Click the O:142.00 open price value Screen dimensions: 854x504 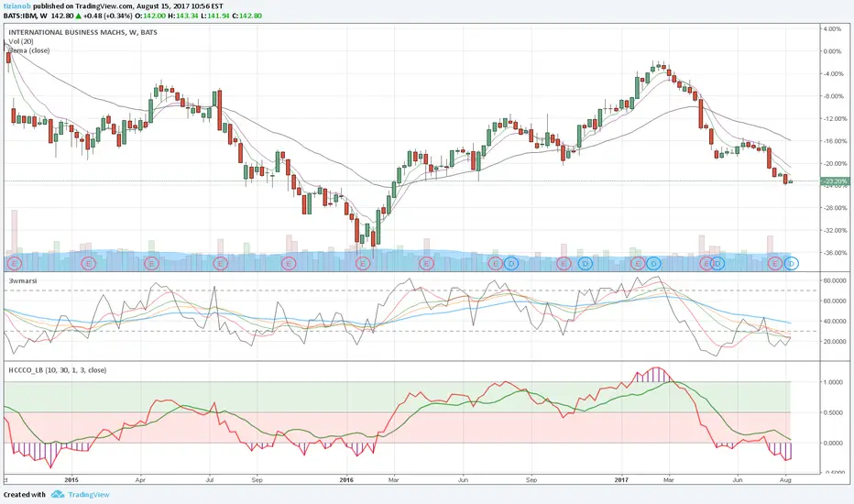pos(150,16)
